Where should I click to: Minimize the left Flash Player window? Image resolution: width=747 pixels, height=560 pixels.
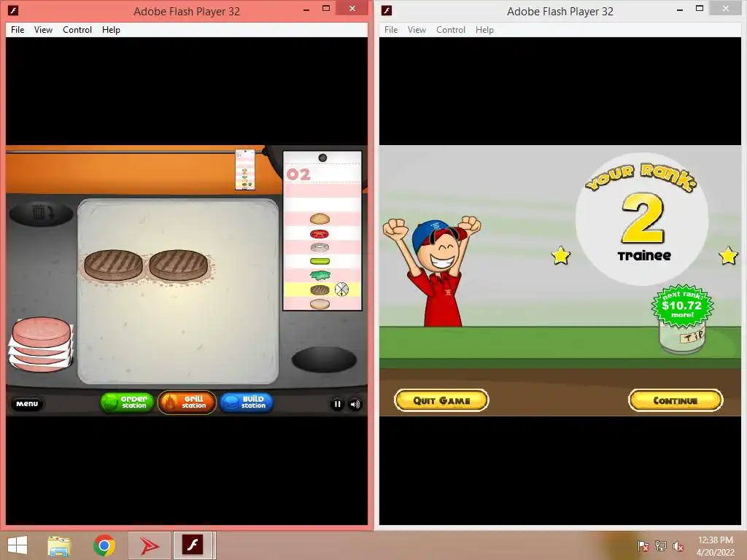(x=306, y=9)
